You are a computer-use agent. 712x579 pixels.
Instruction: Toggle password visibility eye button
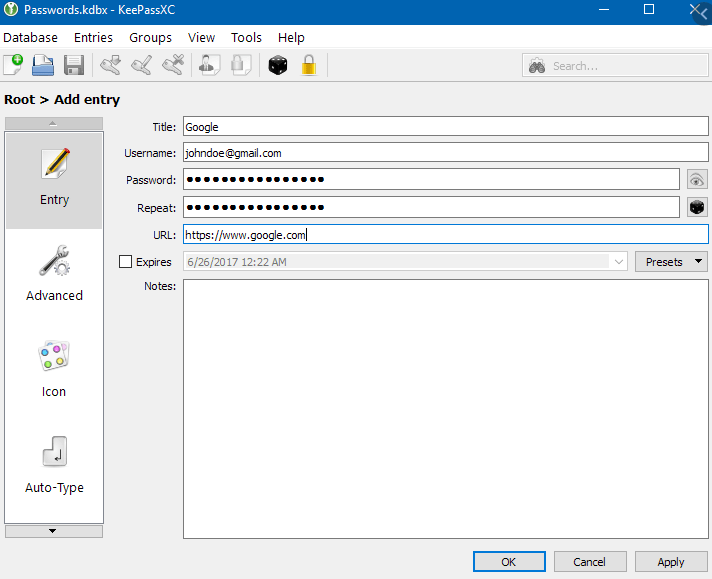click(697, 180)
